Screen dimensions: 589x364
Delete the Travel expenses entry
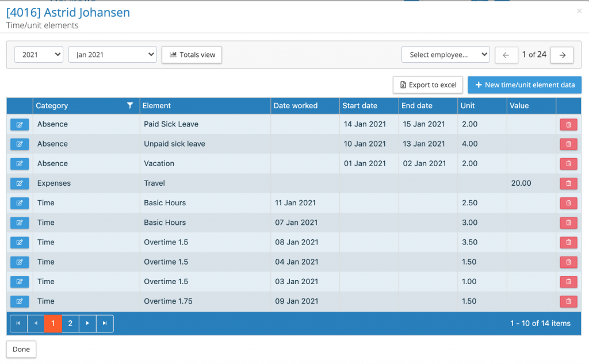[x=568, y=183]
